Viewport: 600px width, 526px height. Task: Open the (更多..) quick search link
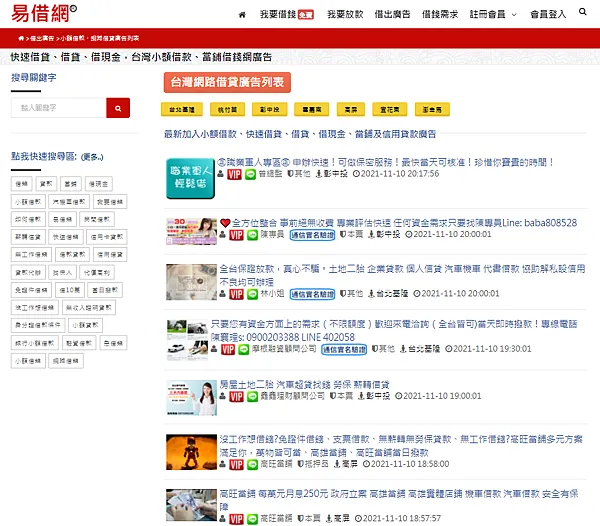click(x=92, y=157)
